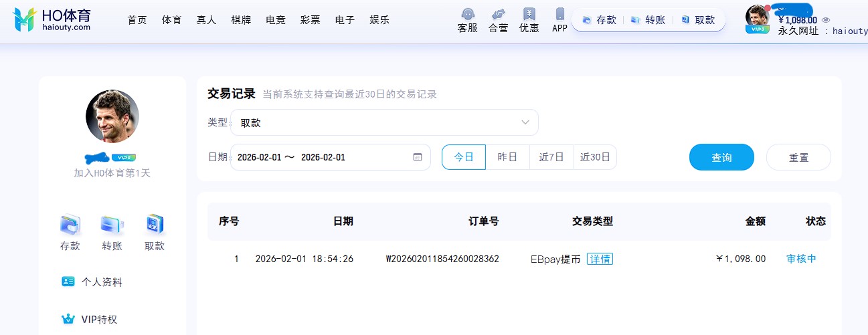Click the customer service headset icon
This screenshot has width=868, height=335.
tap(467, 15)
